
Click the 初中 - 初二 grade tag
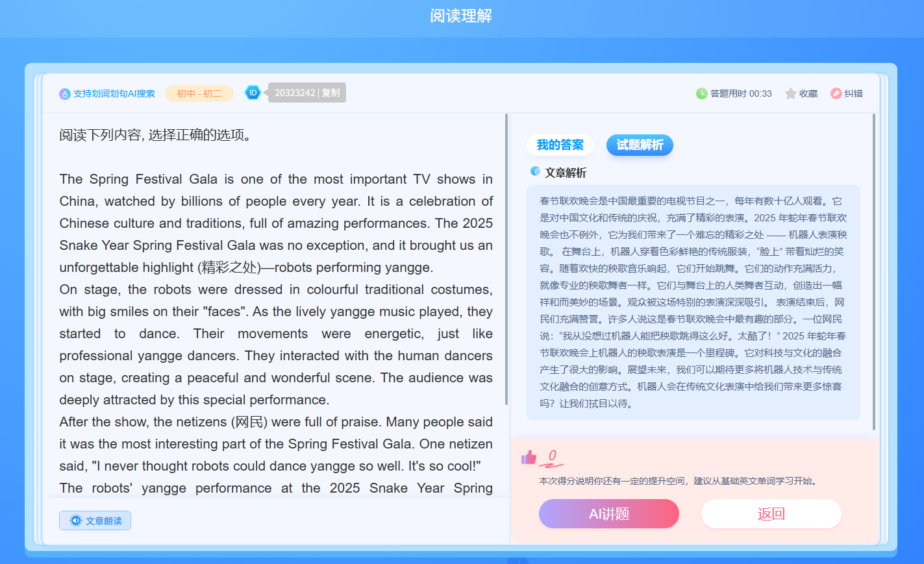tap(199, 93)
